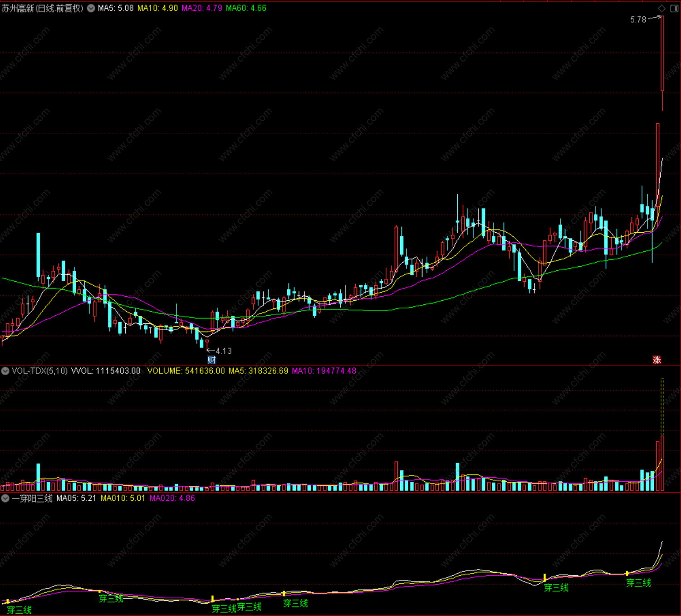Click the 一穿阳三线 indicator name
The image size is (681, 616).
click(x=32, y=499)
